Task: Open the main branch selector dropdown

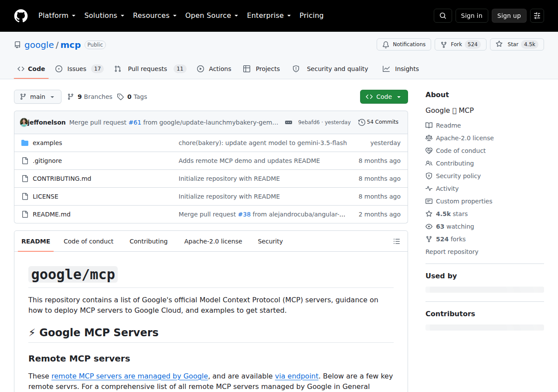Action: click(37, 97)
